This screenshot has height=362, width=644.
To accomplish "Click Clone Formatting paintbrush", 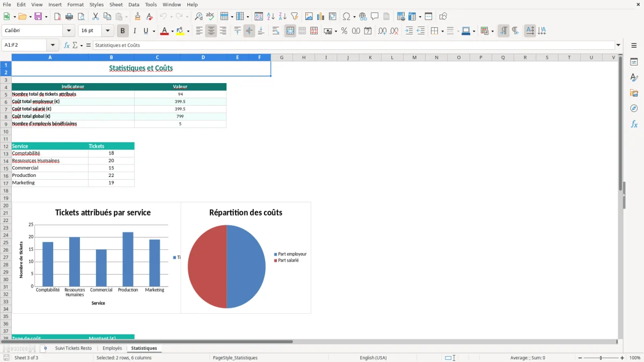I will pos(138,17).
